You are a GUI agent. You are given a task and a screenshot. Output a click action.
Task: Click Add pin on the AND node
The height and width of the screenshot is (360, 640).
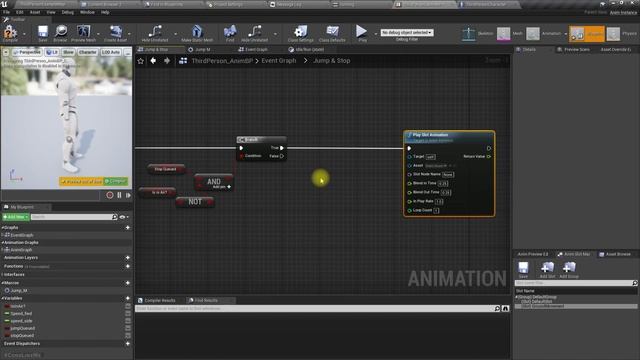[222, 187]
